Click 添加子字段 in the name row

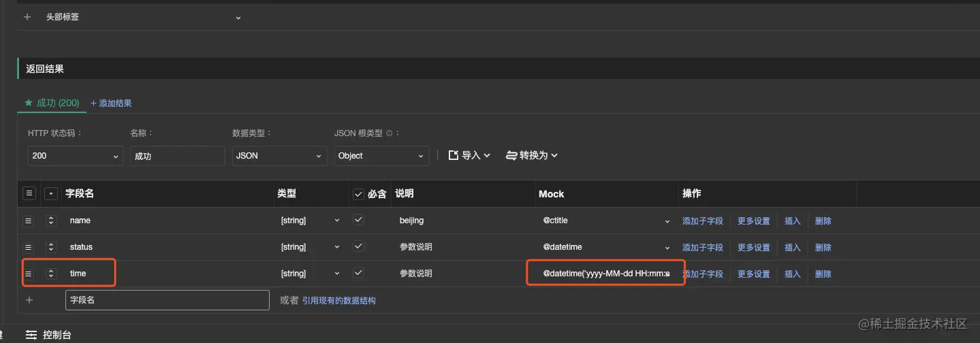click(703, 221)
